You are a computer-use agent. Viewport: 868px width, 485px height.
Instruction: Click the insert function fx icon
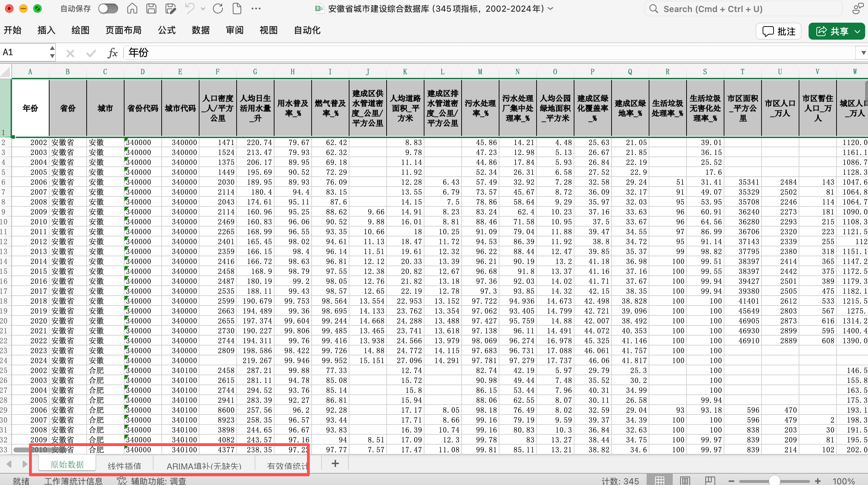(112, 53)
